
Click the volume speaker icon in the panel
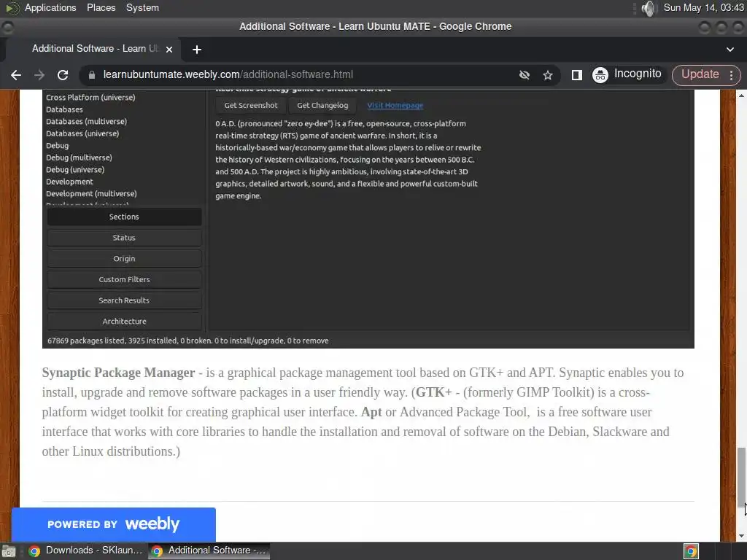pyautogui.click(x=649, y=8)
